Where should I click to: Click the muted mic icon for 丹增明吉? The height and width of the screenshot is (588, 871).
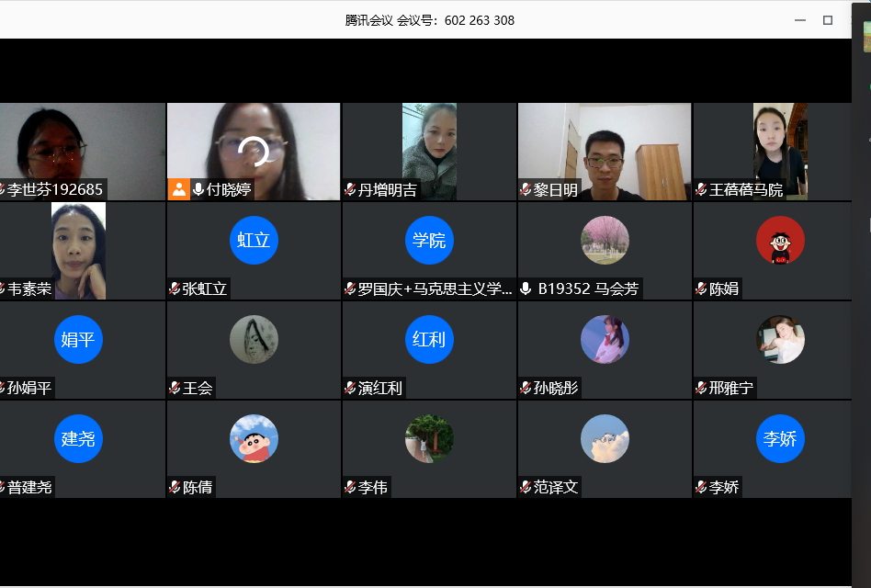point(350,189)
